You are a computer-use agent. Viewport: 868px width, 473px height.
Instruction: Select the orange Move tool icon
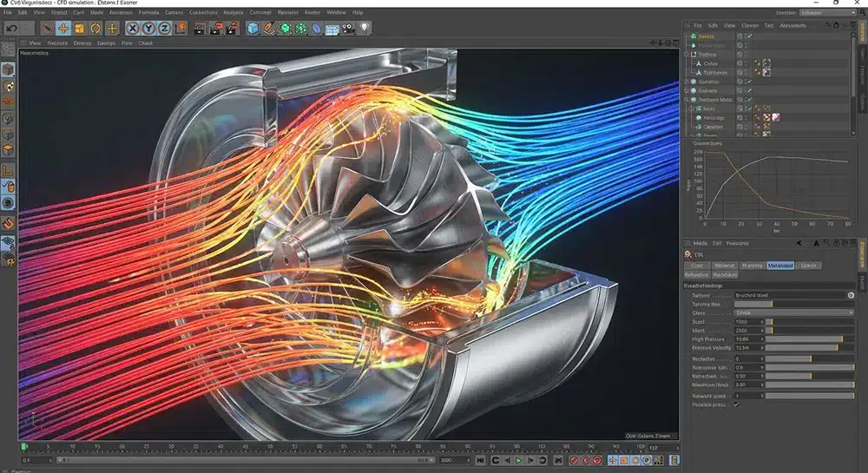tap(63, 29)
